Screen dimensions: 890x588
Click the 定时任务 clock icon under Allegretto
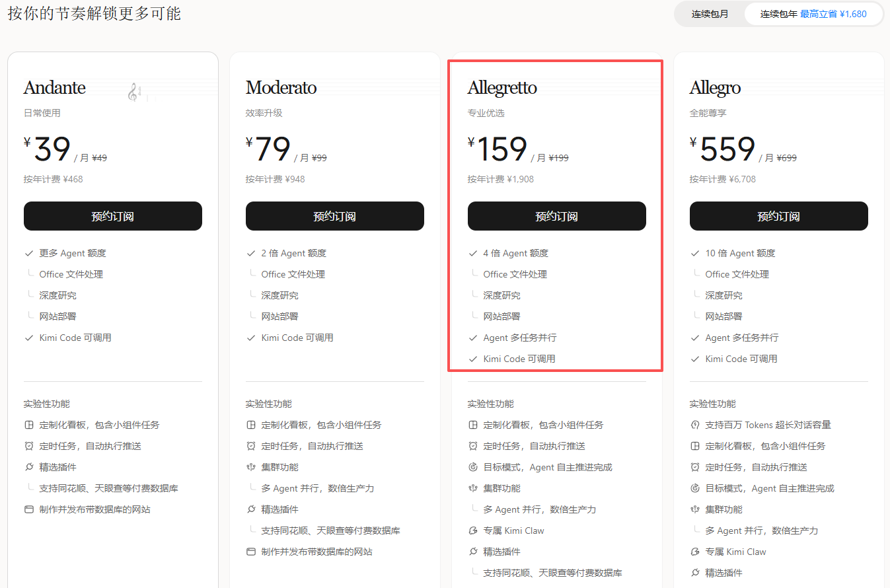coord(473,446)
